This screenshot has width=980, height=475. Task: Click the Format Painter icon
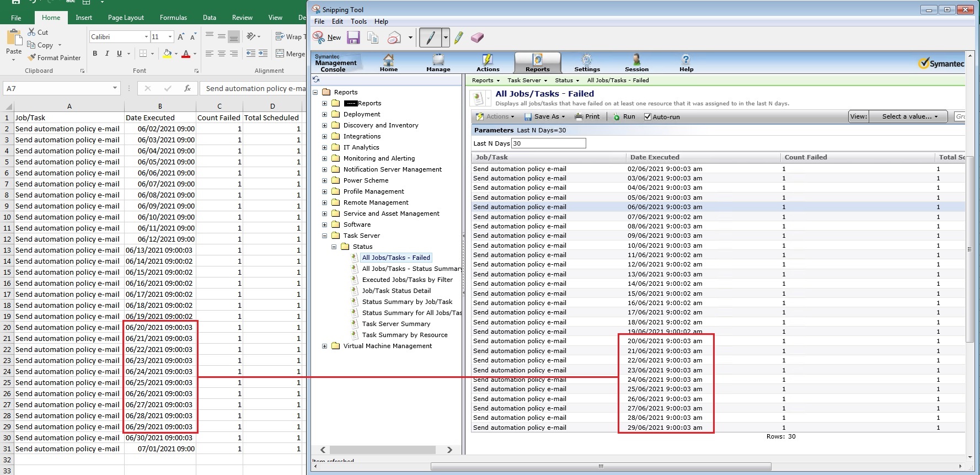(32, 57)
